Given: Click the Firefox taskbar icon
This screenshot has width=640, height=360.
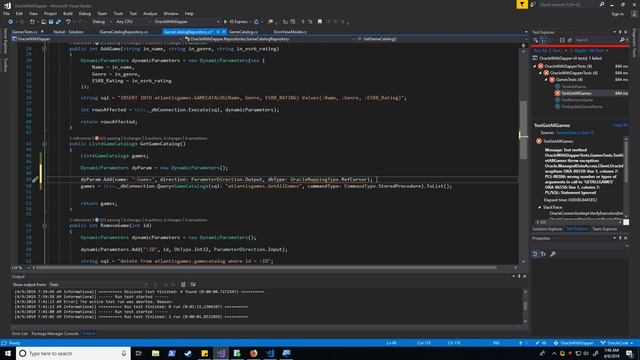Looking at the screenshot, I should coord(253,353).
